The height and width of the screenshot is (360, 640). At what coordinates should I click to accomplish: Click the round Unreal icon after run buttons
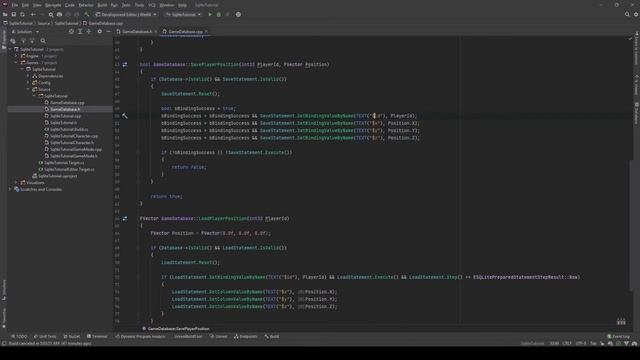pos(238,15)
